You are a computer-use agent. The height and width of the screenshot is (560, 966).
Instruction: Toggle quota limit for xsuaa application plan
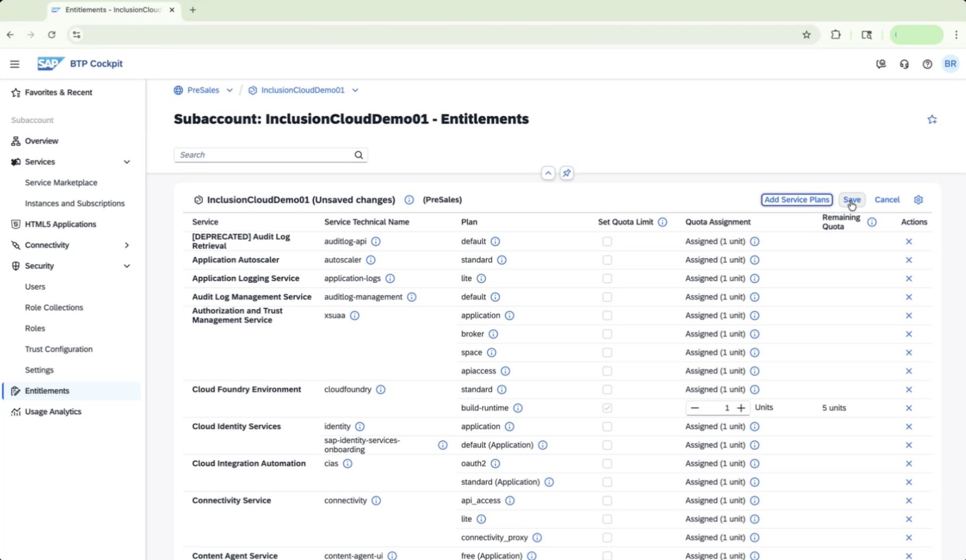click(x=607, y=316)
